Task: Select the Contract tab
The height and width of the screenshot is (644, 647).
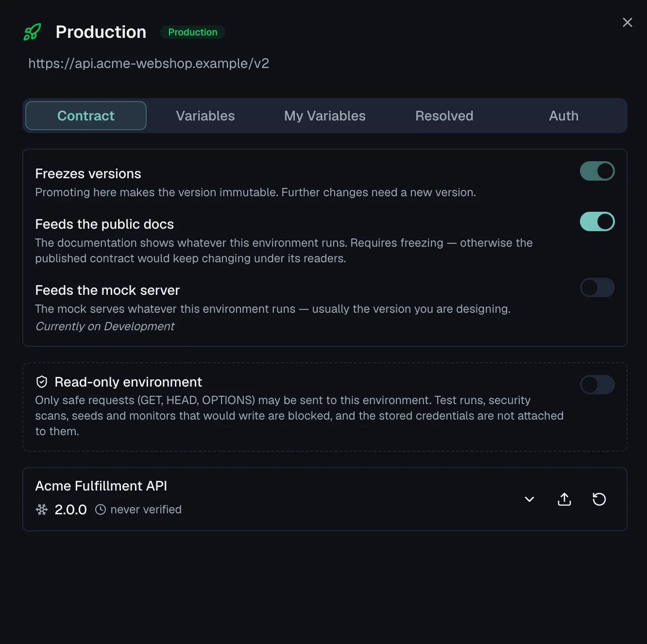Action: click(86, 116)
